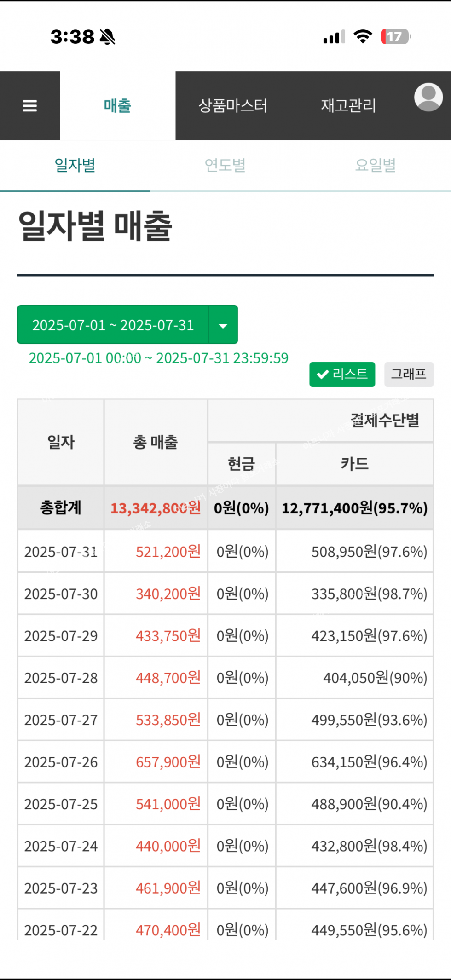451x980 pixels.
Task: Switch to 그래프 view
Action: pyautogui.click(x=409, y=374)
